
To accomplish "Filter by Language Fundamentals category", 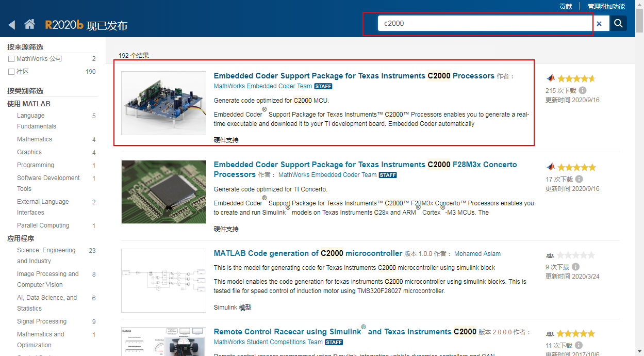I will 37,121.
